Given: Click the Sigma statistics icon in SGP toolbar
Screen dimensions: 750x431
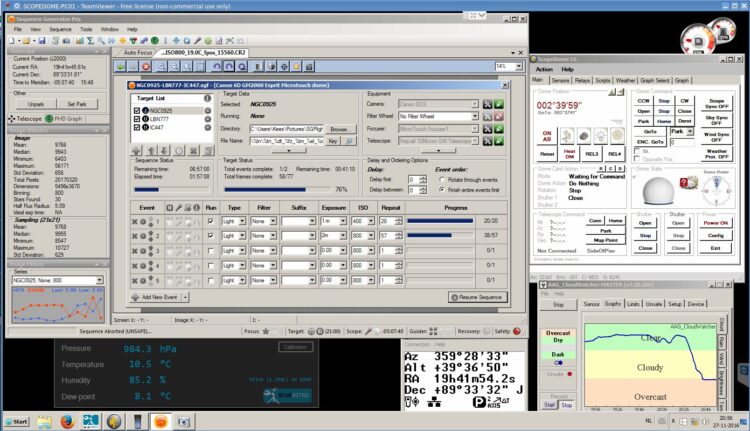Looking at the screenshot, I should 90,41.
